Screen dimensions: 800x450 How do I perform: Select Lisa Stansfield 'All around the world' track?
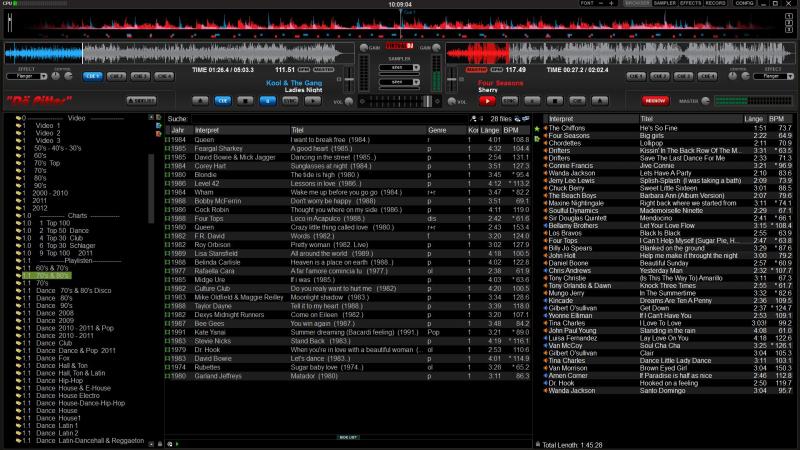click(346, 254)
